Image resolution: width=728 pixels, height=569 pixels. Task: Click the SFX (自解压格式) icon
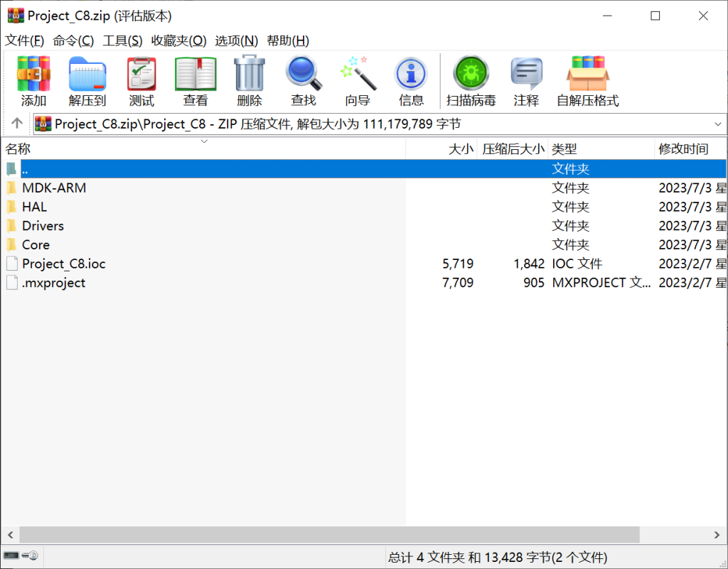(588, 73)
